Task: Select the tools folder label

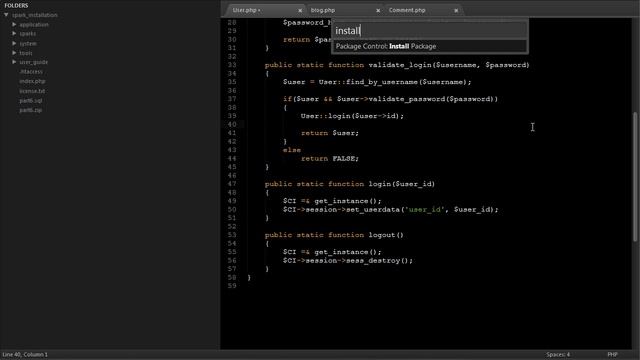Action: (26, 53)
